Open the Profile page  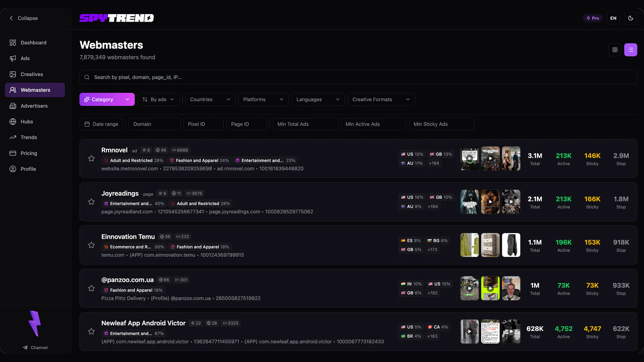(35, 169)
